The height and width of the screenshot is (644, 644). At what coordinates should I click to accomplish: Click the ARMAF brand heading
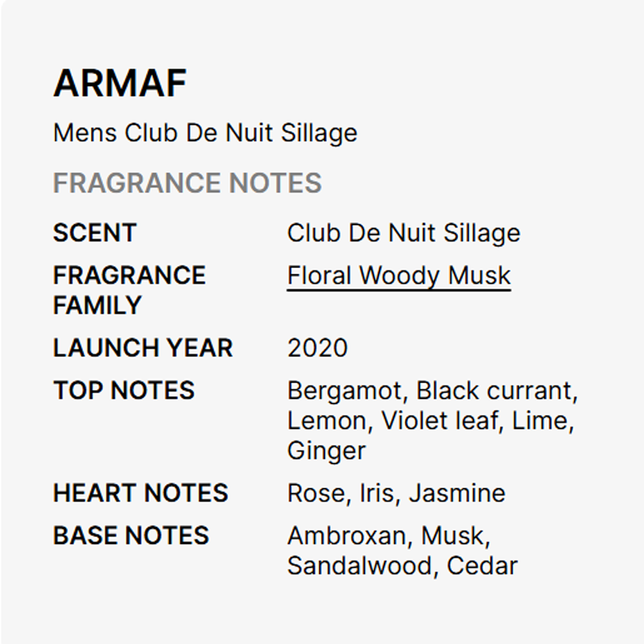pyautogui.click(x=120, y=85)
